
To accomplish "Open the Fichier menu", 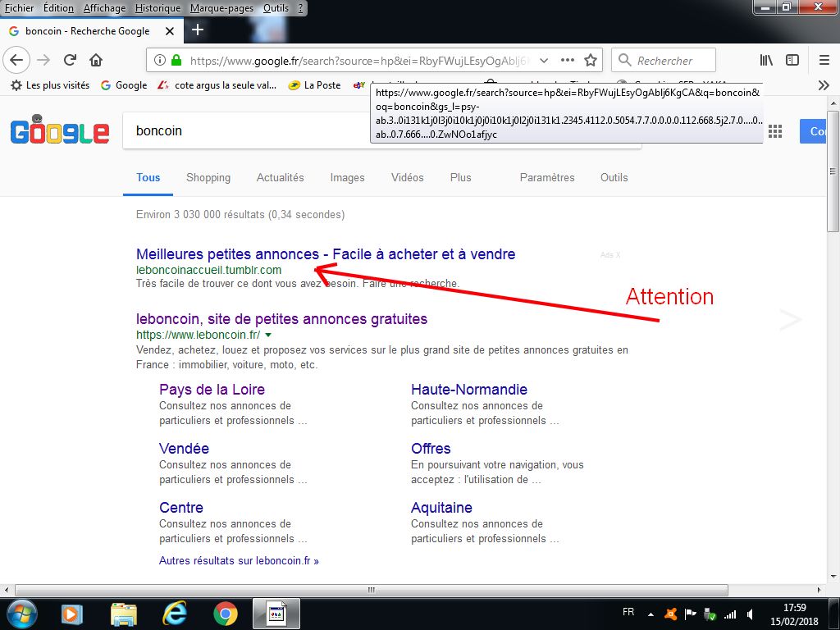I will click(20, 8).
